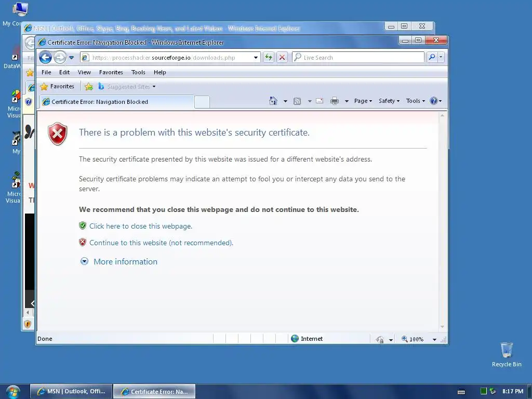Select the Certificate Error: Navigation Blocked tab
The image size is (532, 399).
point(117,102)
